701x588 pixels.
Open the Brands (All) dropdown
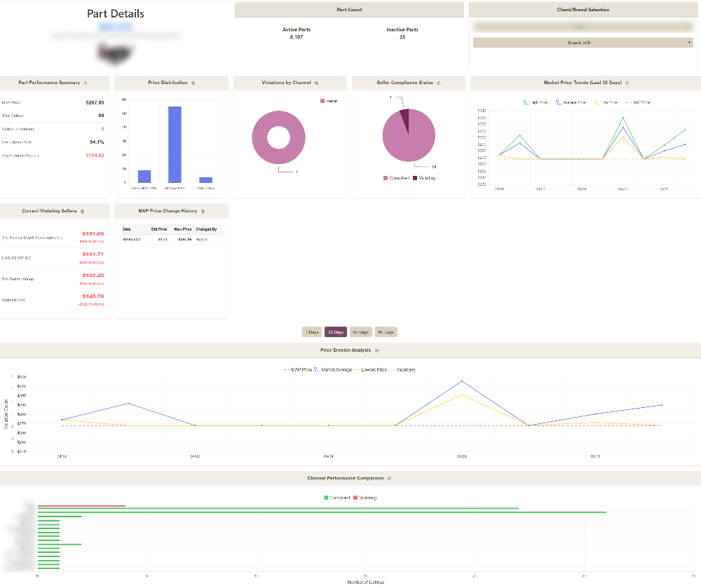583,43
